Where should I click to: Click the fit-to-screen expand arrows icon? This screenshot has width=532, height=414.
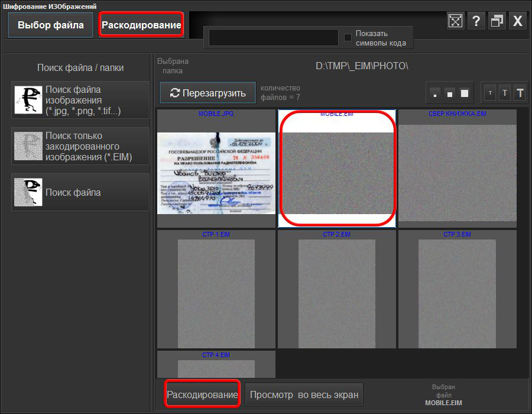455,21
